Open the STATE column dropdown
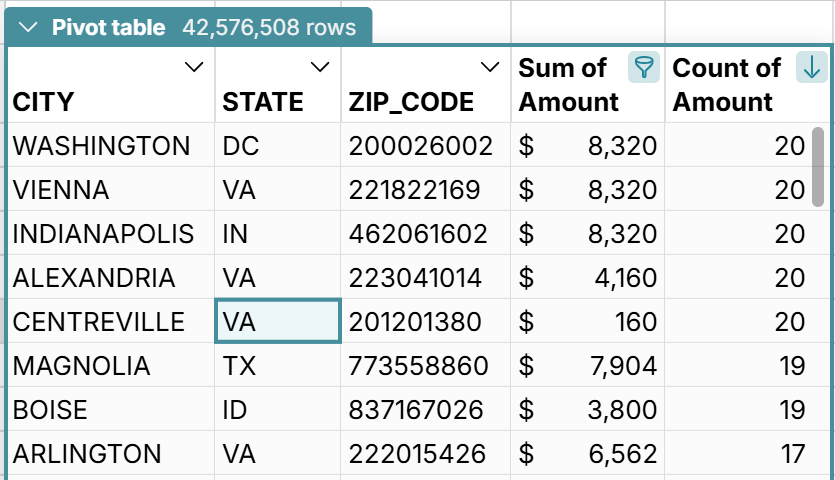835x480 pixels. coord(320,68)
